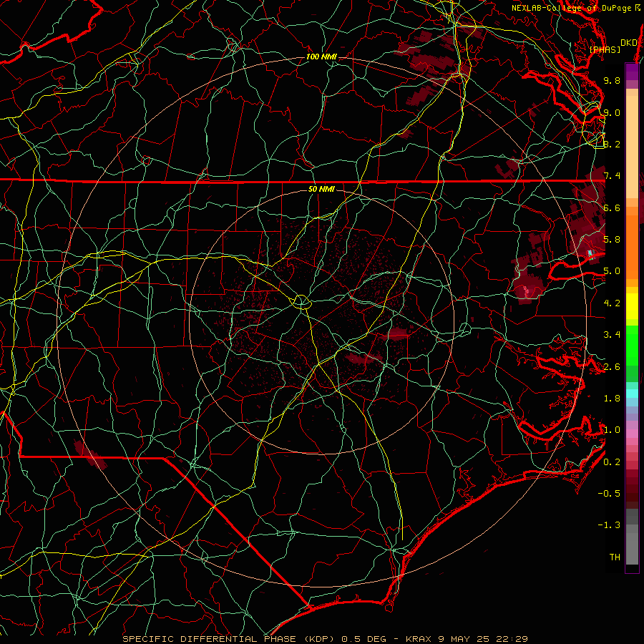Viewport: 644px width, 644px height.
Task: Click the 4.2 scale value
Action: tap(612, 303)
